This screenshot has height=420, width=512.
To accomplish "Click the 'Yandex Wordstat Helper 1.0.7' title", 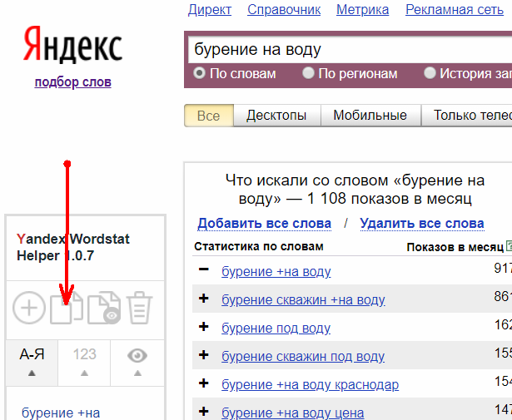I will coord(72,247).
